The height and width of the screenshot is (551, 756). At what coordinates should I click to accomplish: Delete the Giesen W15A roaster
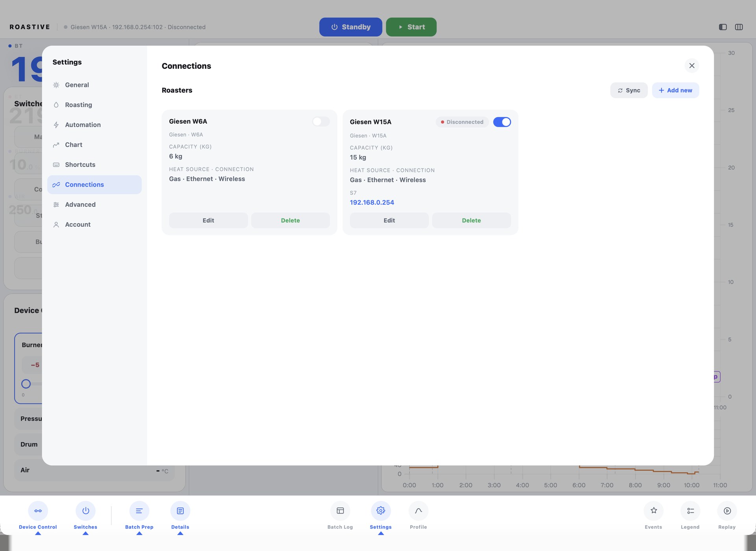pos(471,220)
